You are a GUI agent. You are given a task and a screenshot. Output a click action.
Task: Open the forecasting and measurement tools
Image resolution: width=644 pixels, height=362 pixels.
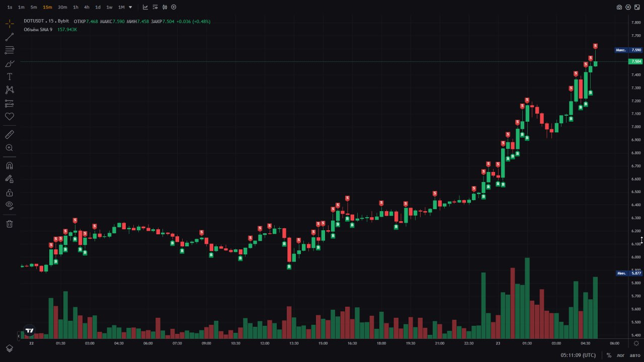(x=10, y=104)
